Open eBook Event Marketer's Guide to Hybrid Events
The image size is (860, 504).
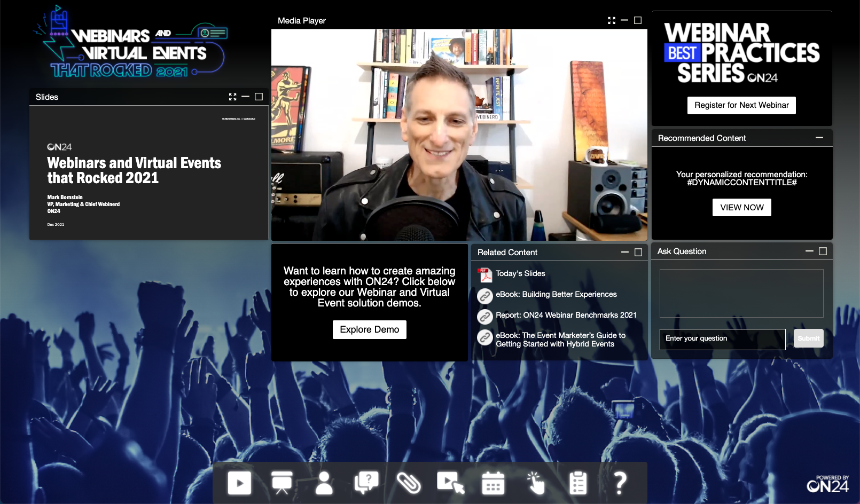[560, 340]
